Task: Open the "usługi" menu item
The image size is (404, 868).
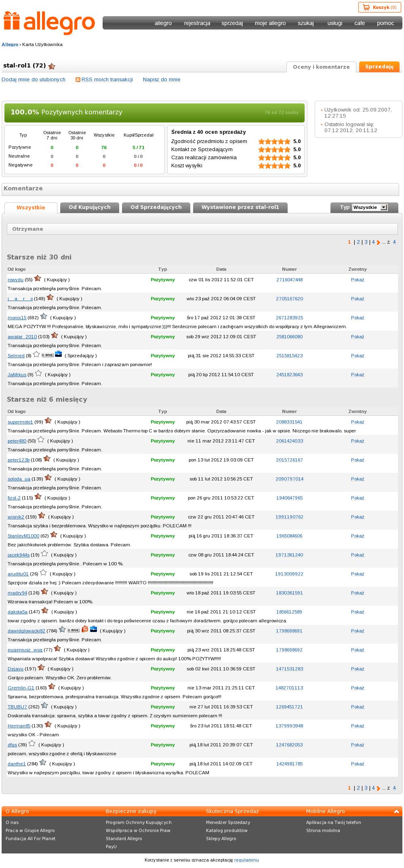Action: click(335, 23)
